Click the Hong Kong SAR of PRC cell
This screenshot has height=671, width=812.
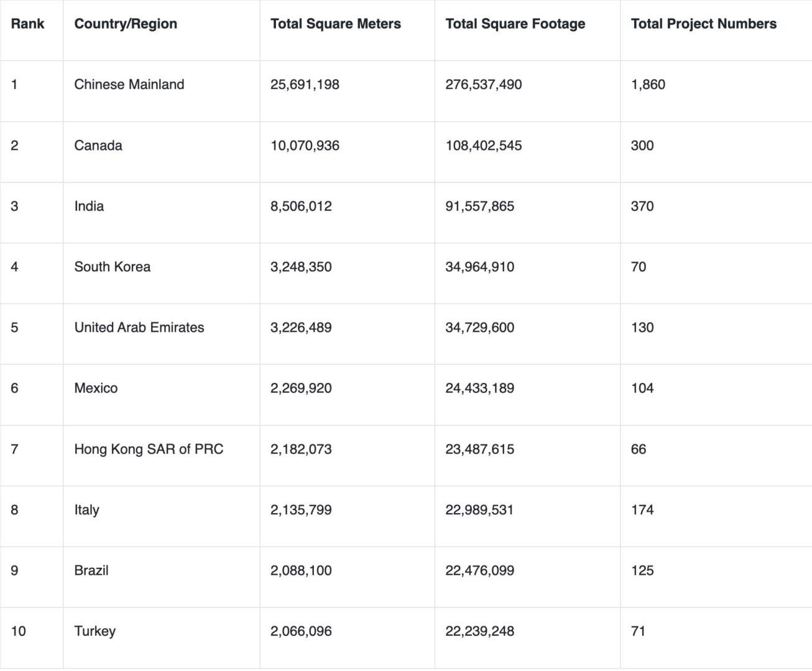coord(149,449)
